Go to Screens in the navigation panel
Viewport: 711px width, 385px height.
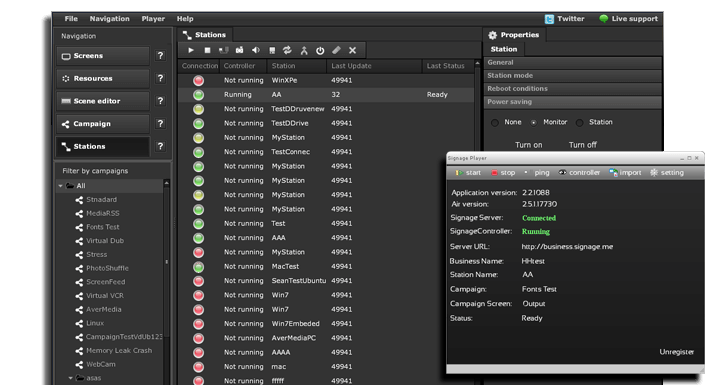(103, 56)
